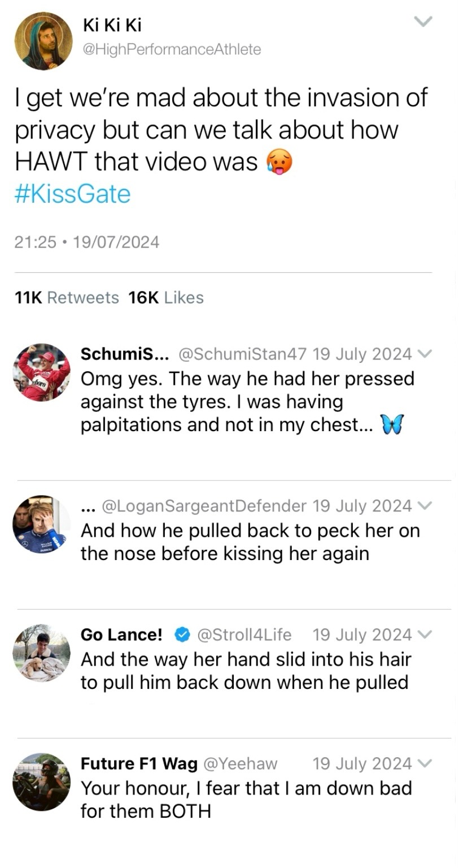This screenshot has width=459, height=868.
Task: Click the hot face emoji in tweet
Action: pyautogui.click(x=279, y=163)
